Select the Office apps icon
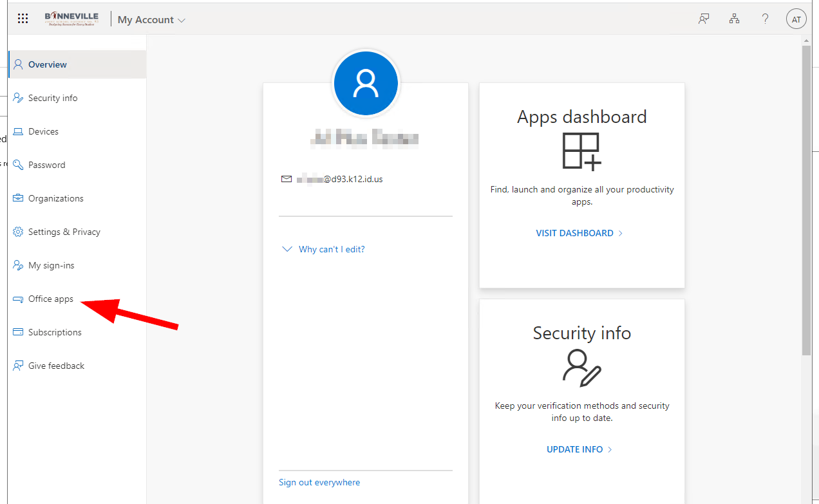Screen dimensions: 819x504 click(17, 298)
